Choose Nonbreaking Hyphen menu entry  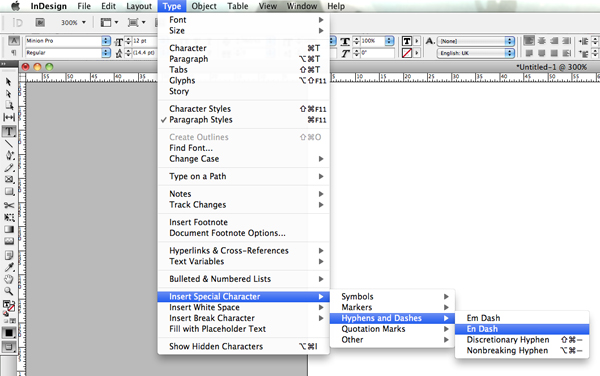[522, 351]
